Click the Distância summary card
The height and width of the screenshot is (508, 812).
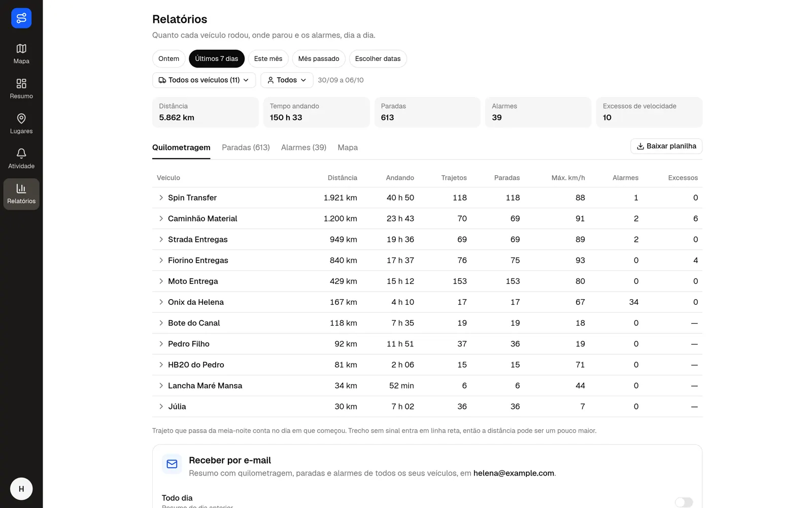pos(206,112)
